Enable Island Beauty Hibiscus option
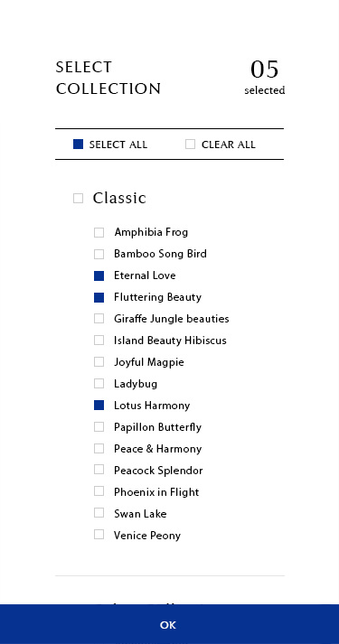 pos(99,341)
